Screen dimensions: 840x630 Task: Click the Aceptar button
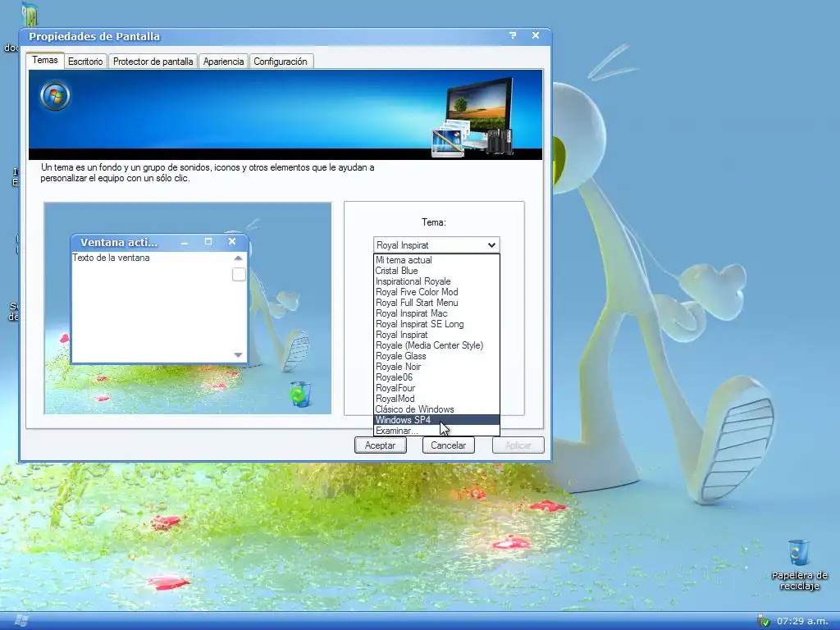tap(381, 445)
